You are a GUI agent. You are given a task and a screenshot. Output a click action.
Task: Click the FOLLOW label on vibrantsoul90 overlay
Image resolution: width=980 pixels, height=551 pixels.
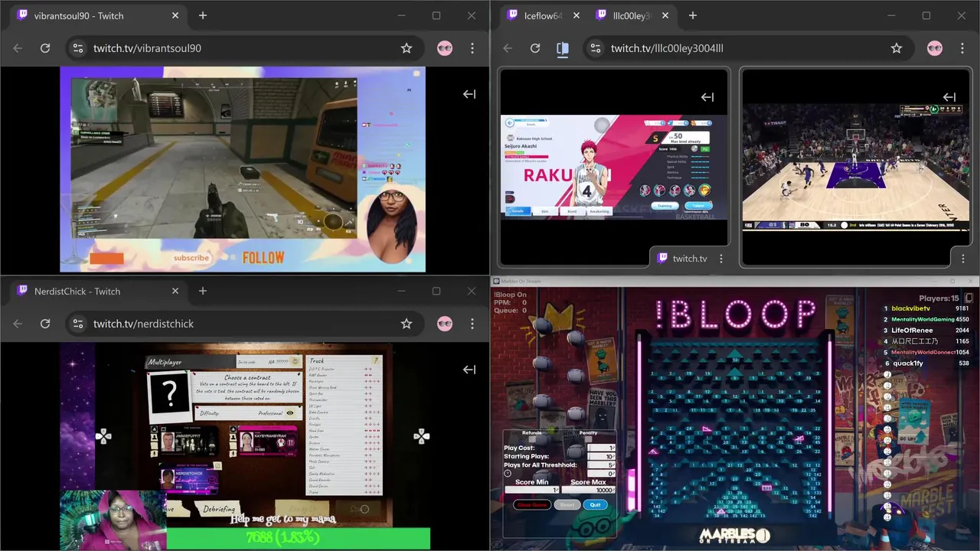(263, 258)
